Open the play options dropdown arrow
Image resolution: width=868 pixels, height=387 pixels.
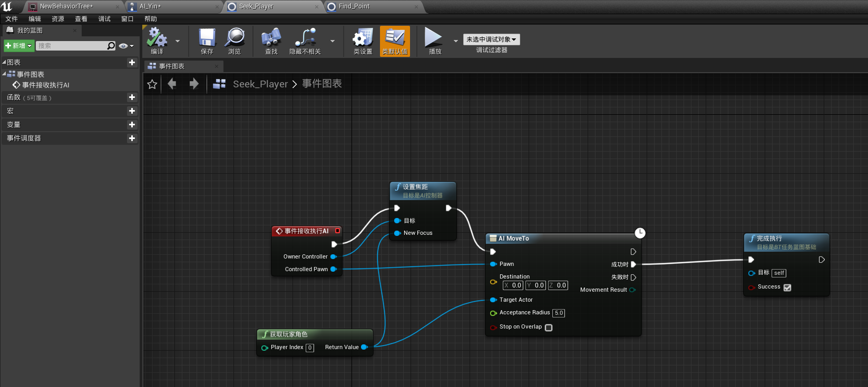click(456, 41)
